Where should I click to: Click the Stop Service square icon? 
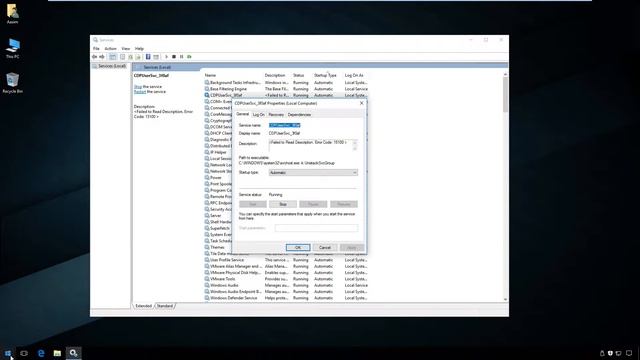coord(174,57)
